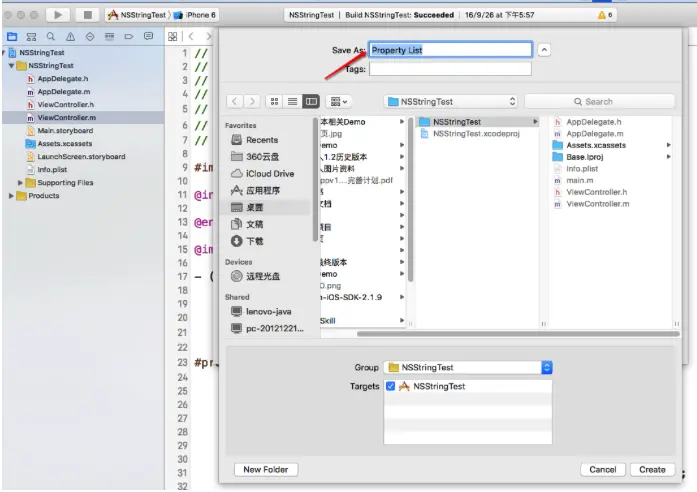The width and height of the screenshot is (697, 492).
Task: Click the Create button
Action: point(652,469)
